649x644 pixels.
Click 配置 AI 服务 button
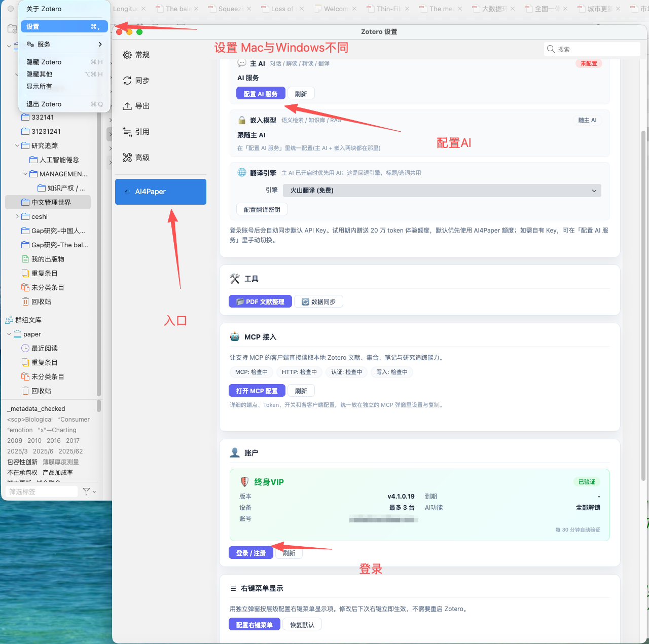[x=260, y=94]
